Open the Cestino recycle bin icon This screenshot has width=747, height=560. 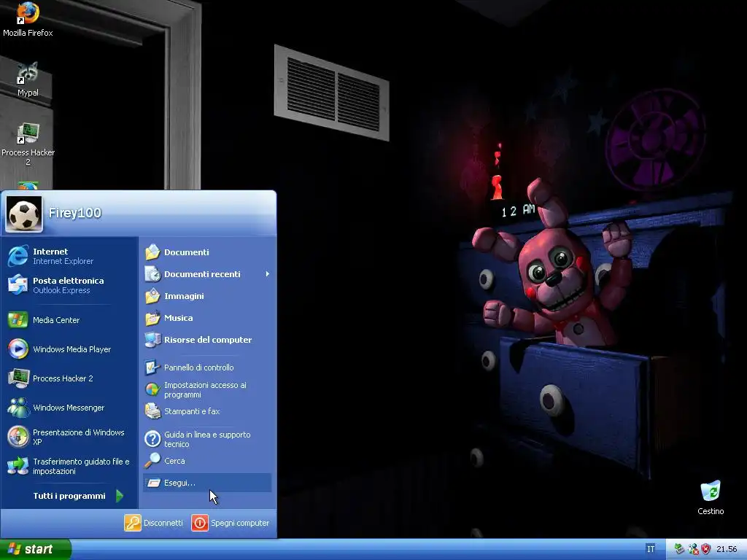711,497
